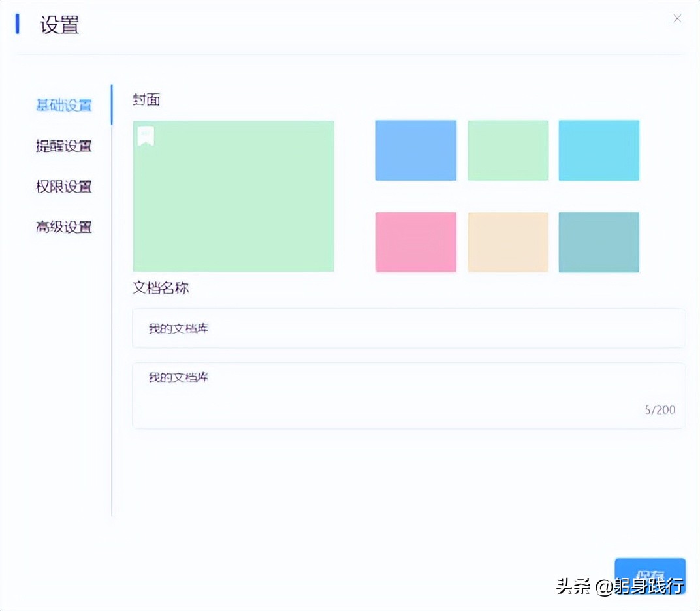The width and height of the screenshot is (700, 611).
Task: Select the large green cover thumbnail
Action: (x=232, y=196)
